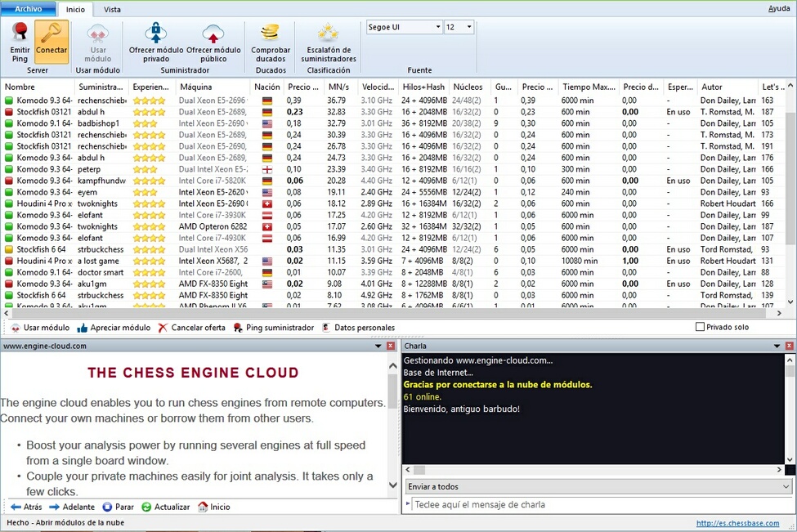Click green status icon in badbishop1 row
Viewport: 797px width, 532px height.
(9, 123)
